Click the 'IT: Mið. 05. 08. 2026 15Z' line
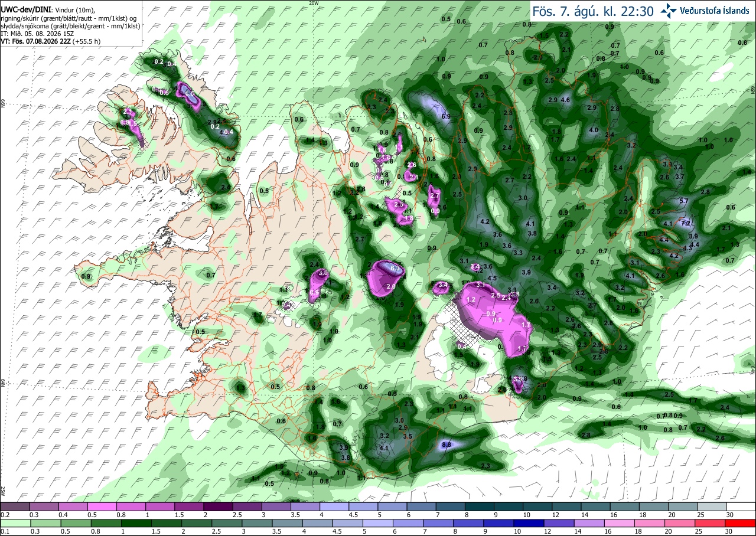This screenshot has width=756, height=536. pyautogui.click(x=37, y=34)
